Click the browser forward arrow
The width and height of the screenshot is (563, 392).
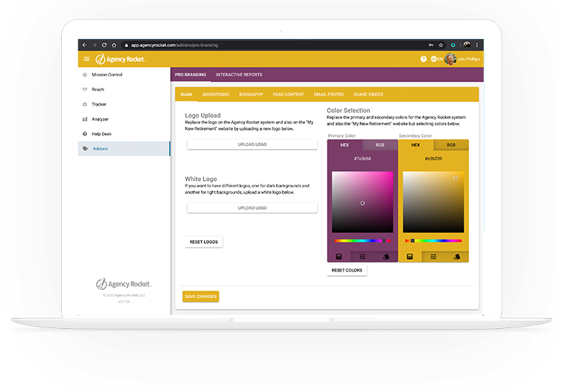coord(94,45)
